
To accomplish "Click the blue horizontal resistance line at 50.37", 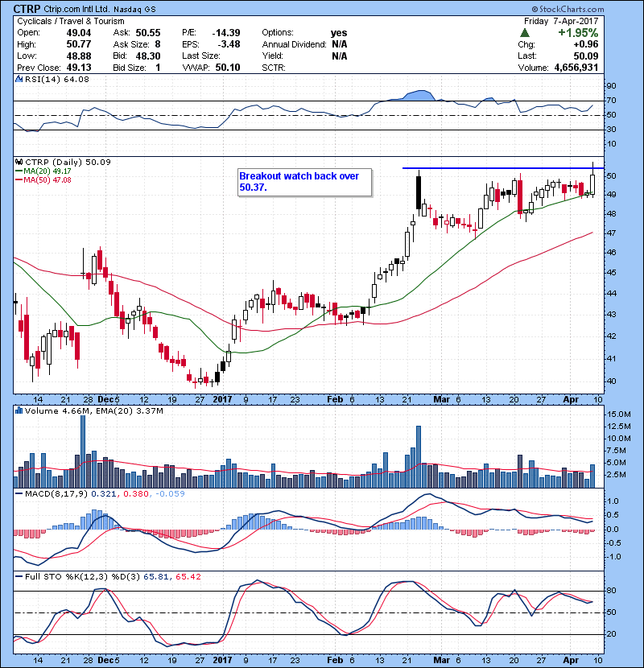I will click(503, 168).
